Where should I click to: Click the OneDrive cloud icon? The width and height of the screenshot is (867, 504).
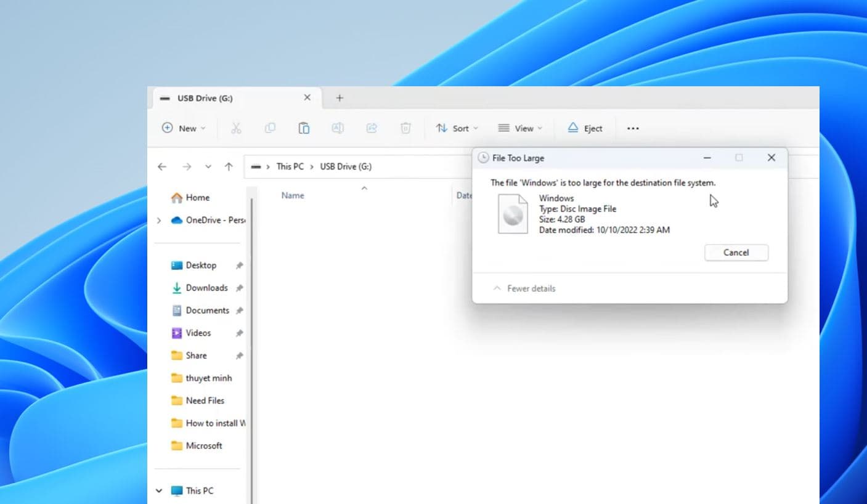point(177,220)
